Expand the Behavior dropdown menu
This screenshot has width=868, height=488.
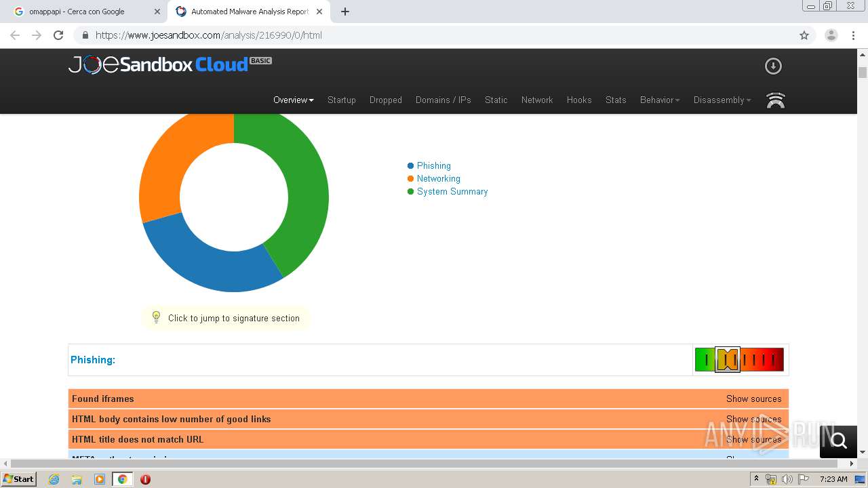pos(660,100)
